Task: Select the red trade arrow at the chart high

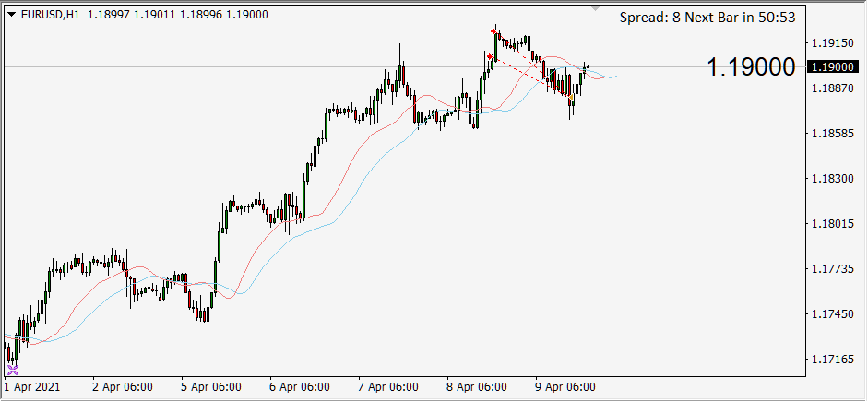Action: coord(493,31)
